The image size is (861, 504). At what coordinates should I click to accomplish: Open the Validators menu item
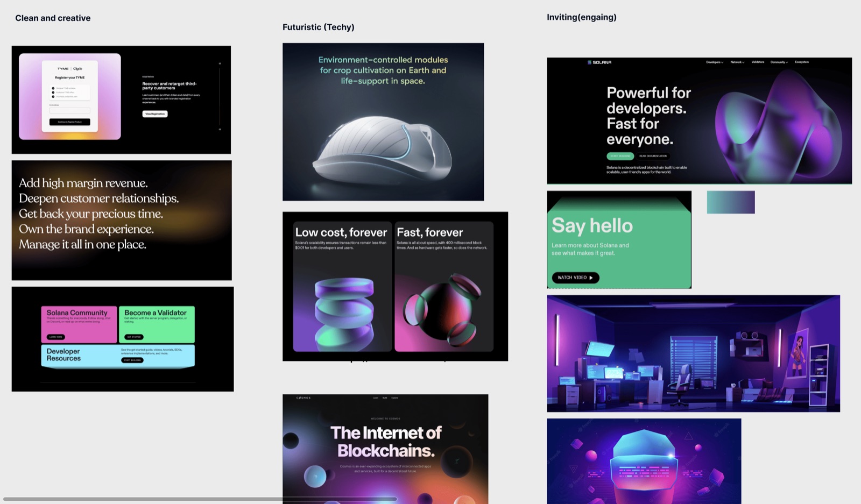pyautogui.click(x=758, y=62)
